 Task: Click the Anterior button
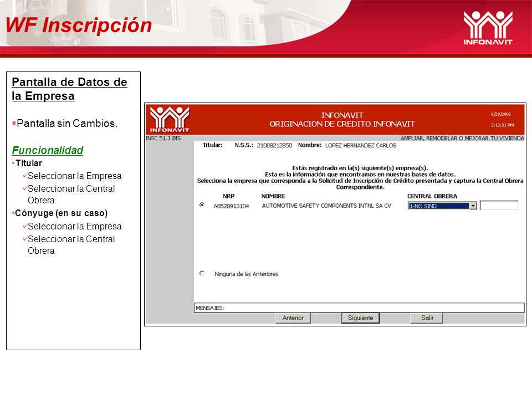pos(293,318)
